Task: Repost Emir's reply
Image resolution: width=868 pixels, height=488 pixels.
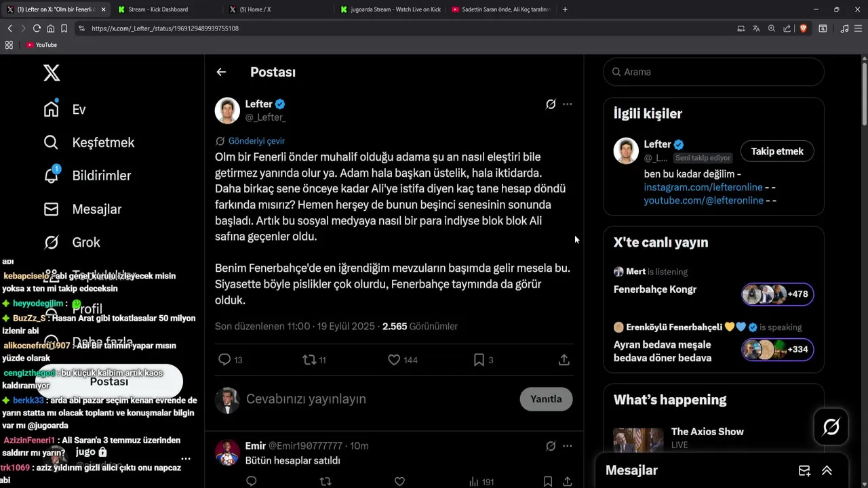Action: tap(325, 482)
